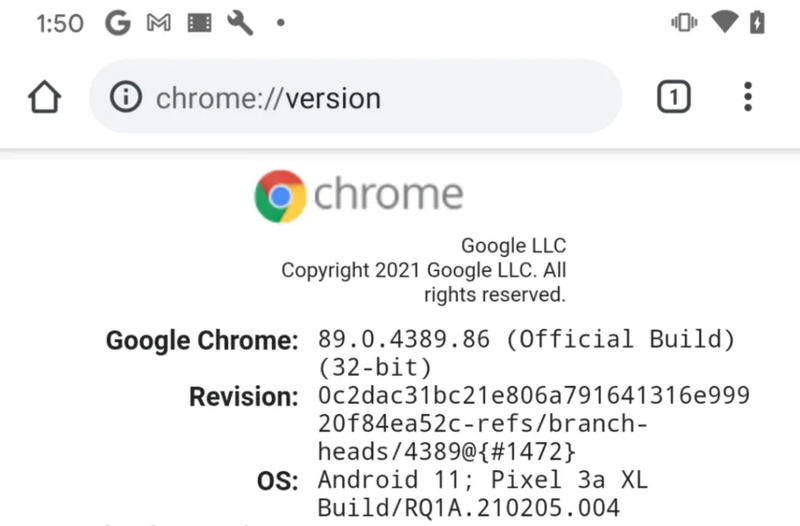Tap the vibrate mode status icon
800x526 pixels.
[684, 22]
